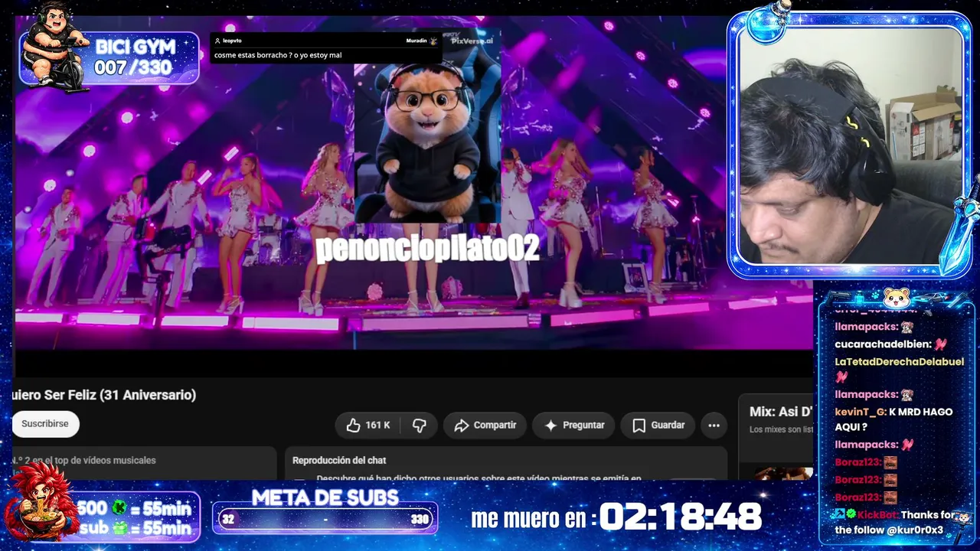Open the top de vídeos musicales link
The image size is (980, 551).
tap(83, 461)
